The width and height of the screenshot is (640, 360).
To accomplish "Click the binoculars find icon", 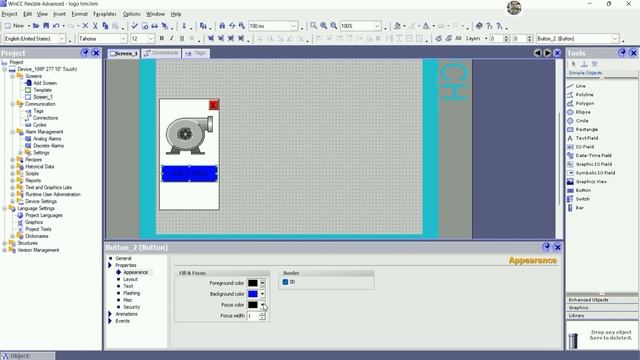I will (222, 26).
